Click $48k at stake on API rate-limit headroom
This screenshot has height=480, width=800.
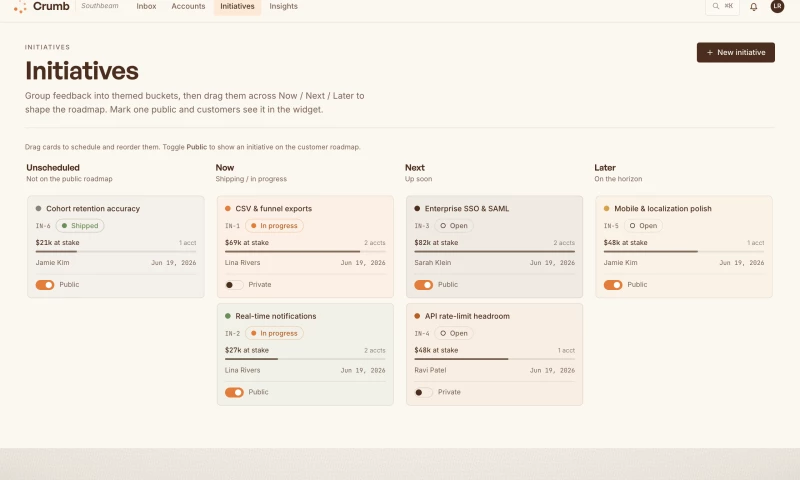tap(436, 350)
